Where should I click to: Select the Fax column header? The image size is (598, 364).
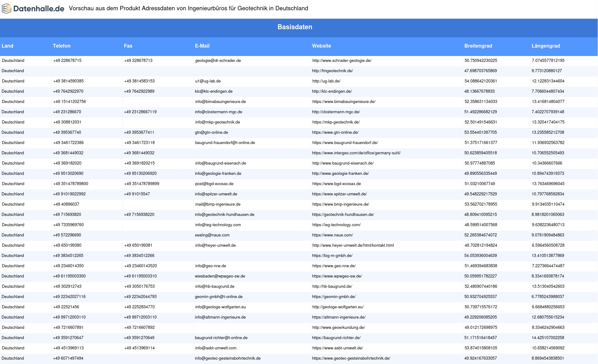(128, 46)
